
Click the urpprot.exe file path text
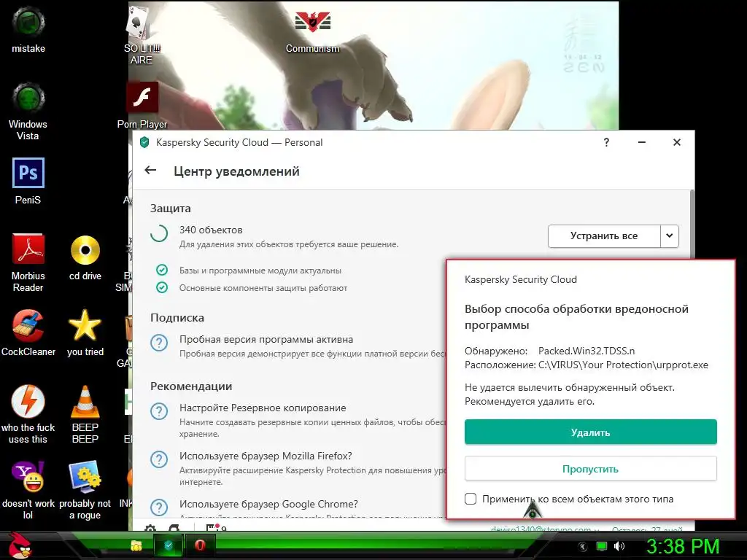pyautogui.click(x=623, y=365)
